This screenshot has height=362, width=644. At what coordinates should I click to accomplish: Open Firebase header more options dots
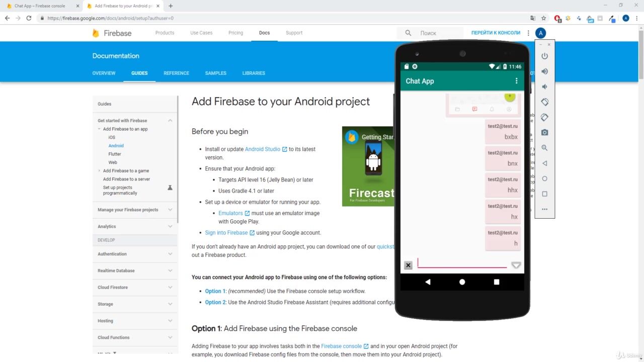tap(528, 33)
